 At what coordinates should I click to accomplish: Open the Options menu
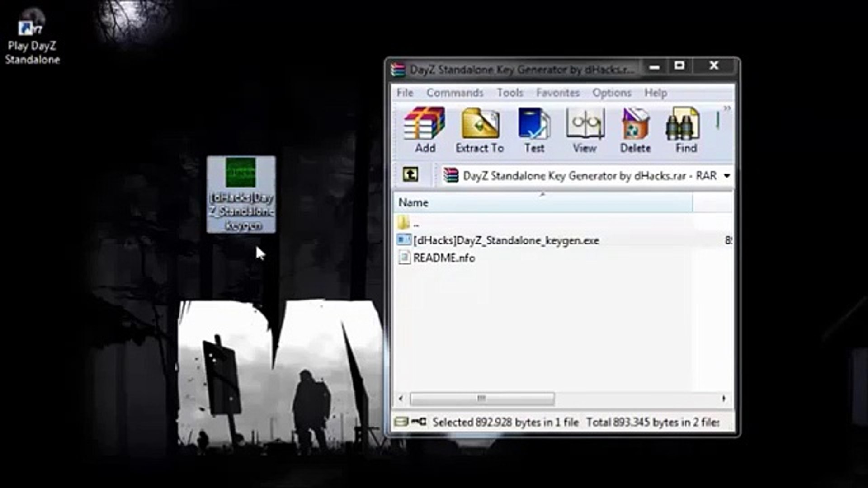(x=611, y=93)
